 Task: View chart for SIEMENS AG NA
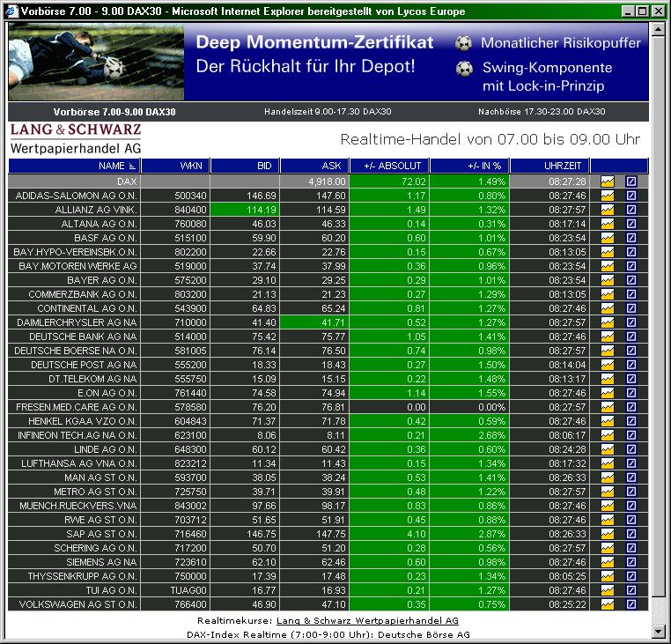[608, 562]
